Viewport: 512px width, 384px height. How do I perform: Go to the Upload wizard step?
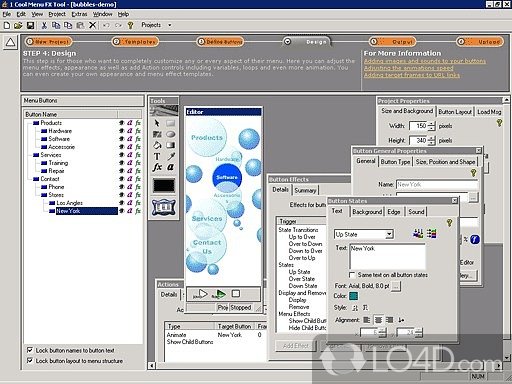[480, 42]
